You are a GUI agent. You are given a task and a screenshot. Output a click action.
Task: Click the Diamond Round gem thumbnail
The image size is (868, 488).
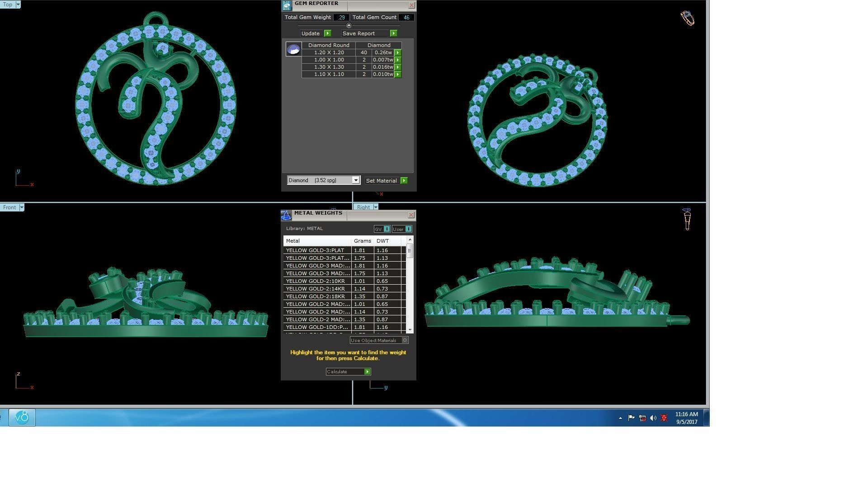[x=293, y=49]
